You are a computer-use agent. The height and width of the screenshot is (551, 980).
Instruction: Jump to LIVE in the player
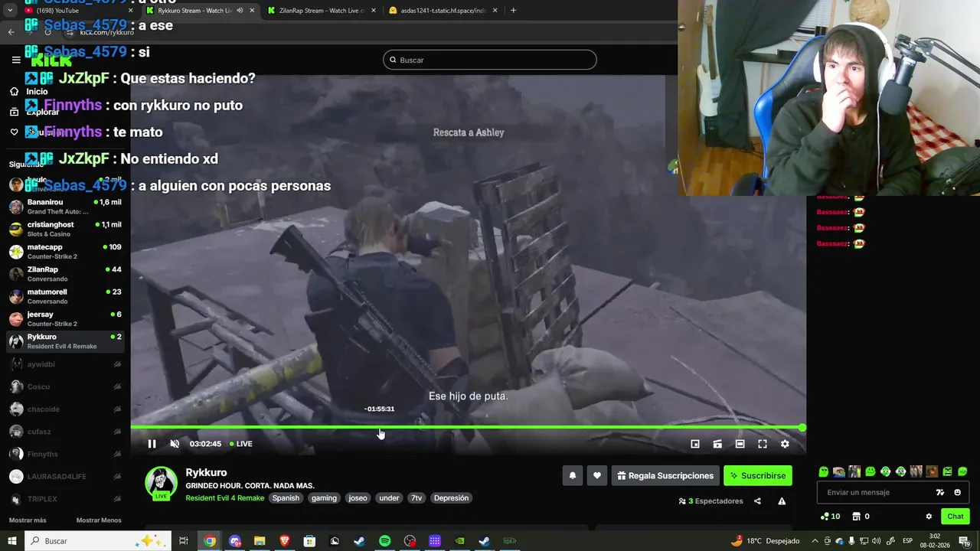pyautogui.click(x=241, y=444)
